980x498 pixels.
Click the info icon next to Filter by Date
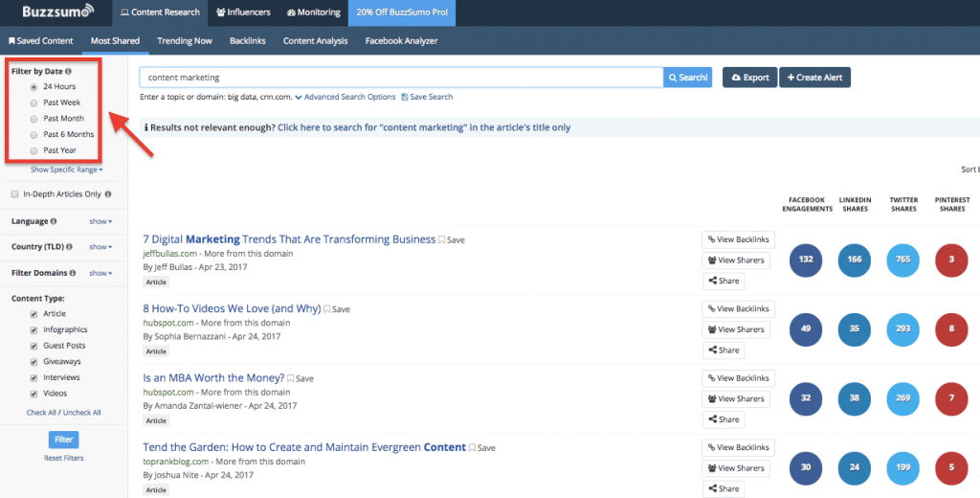click(x=68, y=71)
